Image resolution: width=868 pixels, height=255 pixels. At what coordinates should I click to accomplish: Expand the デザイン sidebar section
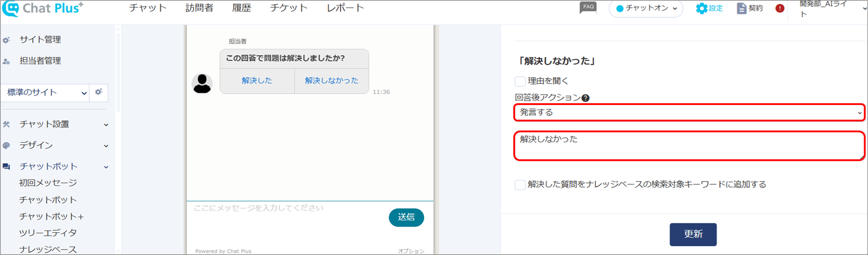[x=106, y=146]
